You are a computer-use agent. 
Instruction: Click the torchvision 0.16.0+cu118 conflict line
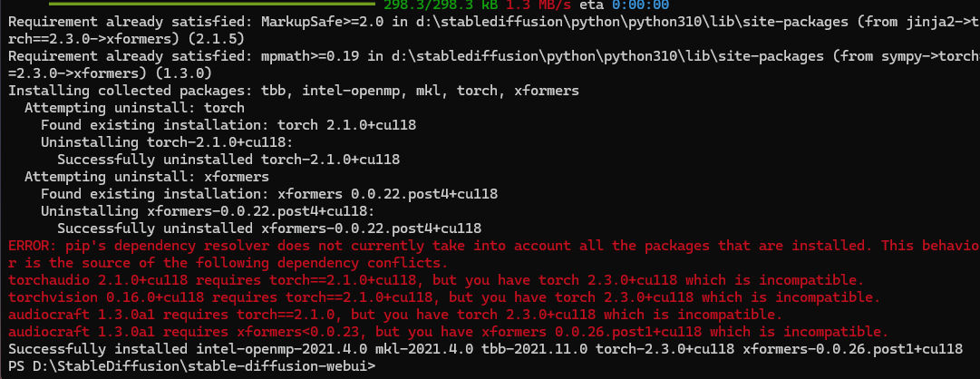[443, 296]
